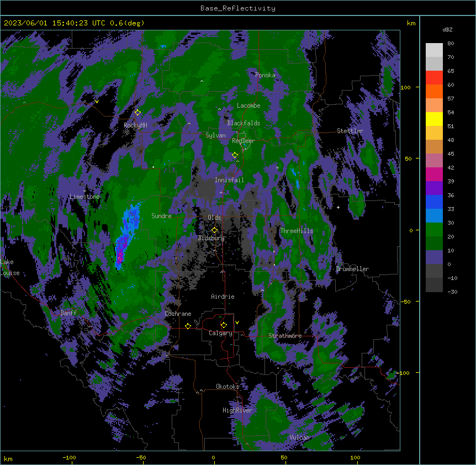Select the slate 0-10 dBZ legend swatch
This screenshot has width=476, height=465.
click(434, 257)
